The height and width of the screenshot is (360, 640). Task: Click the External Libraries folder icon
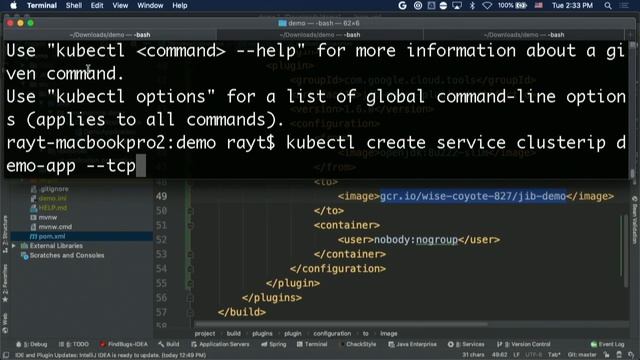24,246
